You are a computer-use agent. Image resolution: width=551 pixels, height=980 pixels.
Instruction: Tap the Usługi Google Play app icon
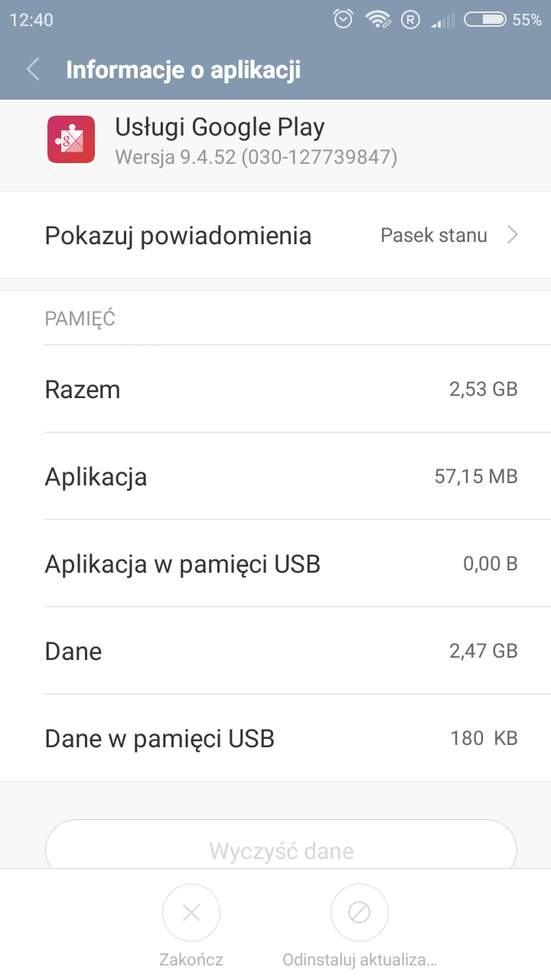(71, 139)
